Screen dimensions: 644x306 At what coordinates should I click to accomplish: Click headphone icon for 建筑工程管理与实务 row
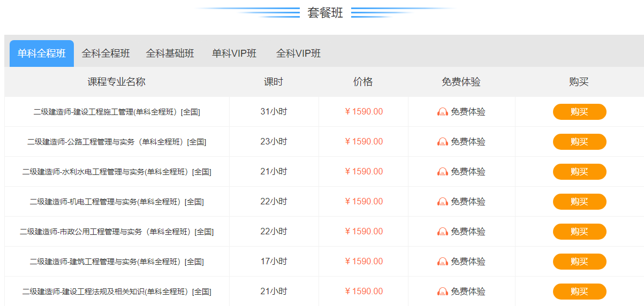click(443, 262)
